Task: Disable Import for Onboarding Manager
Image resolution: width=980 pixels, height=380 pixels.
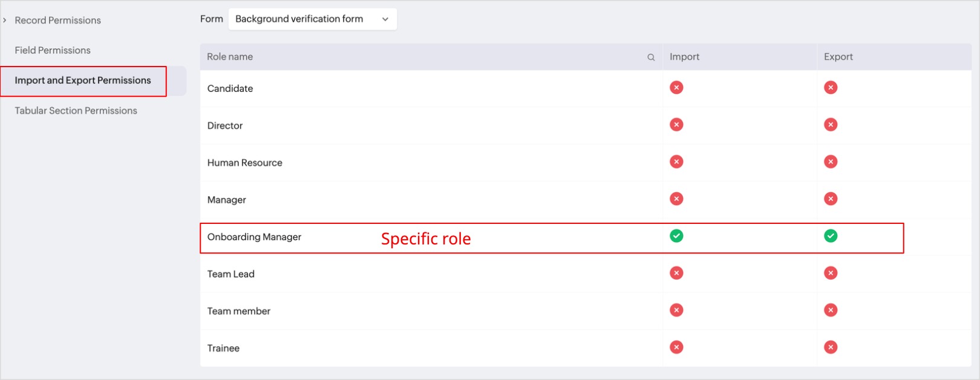Action: (x=676, y=236)
